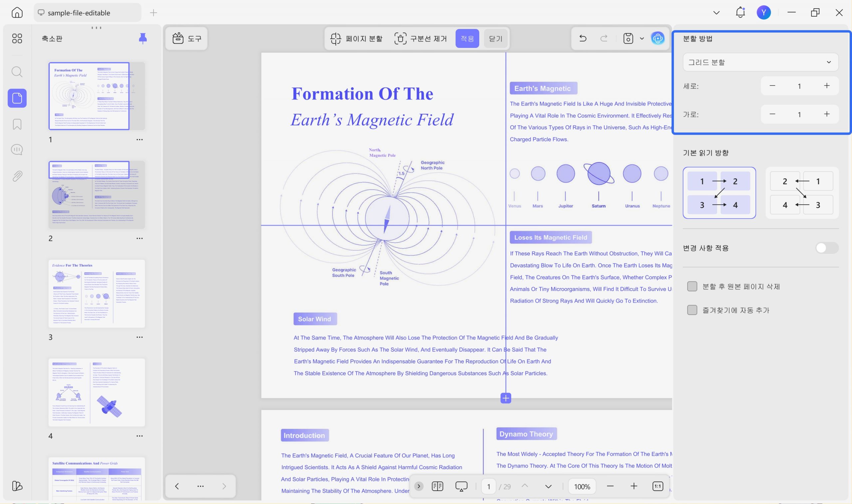This screenshot has height=504, width=852.
Task: Check 분할 후 원본 페이지 삭제
Action: tap(692, 286)
